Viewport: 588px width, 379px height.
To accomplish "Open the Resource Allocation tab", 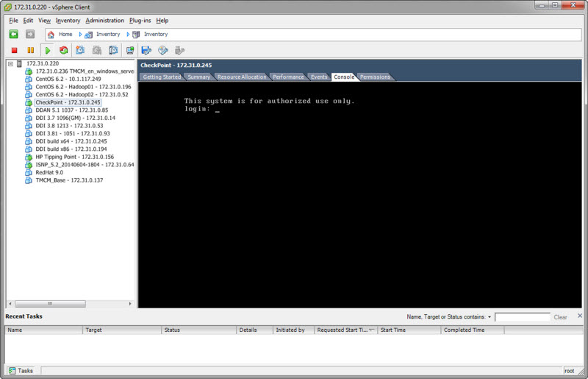I will [242, 77].
